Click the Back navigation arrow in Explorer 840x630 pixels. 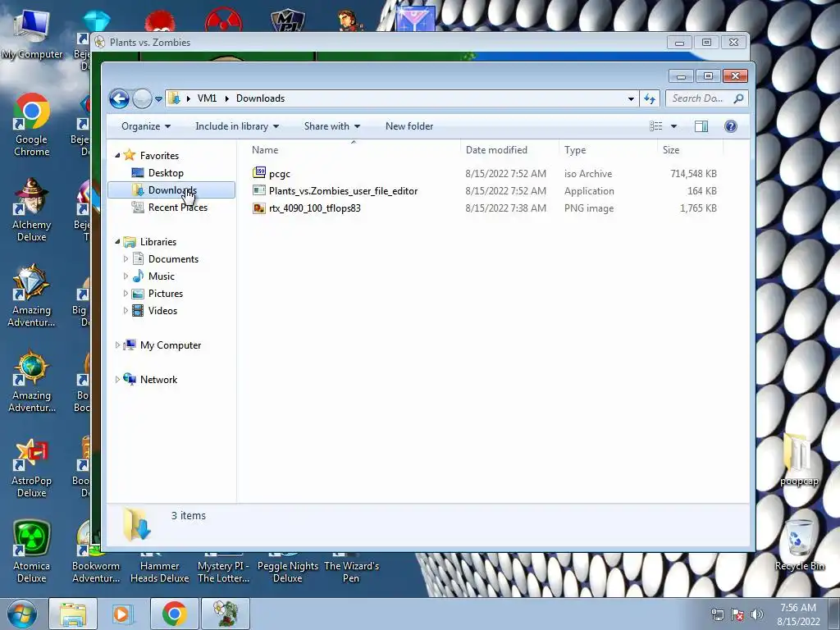click(119, 98)
